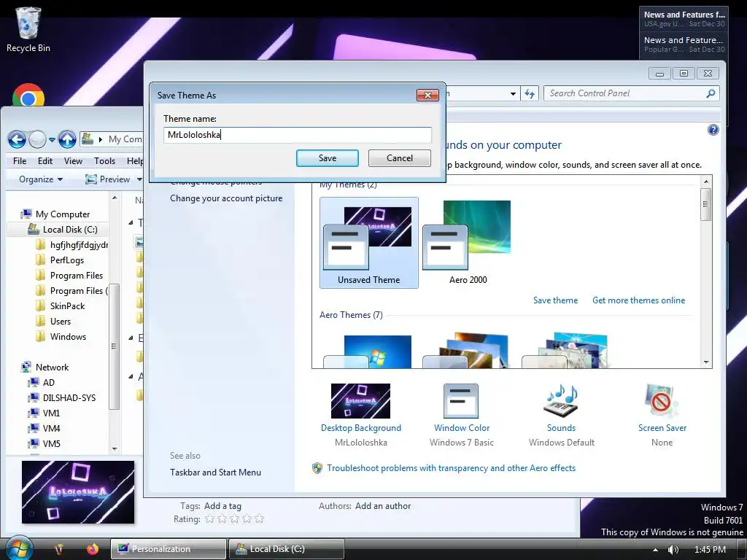
Task: Select the hgfjhgfjfdgjydr folder
Action: [x=79, y=245]
